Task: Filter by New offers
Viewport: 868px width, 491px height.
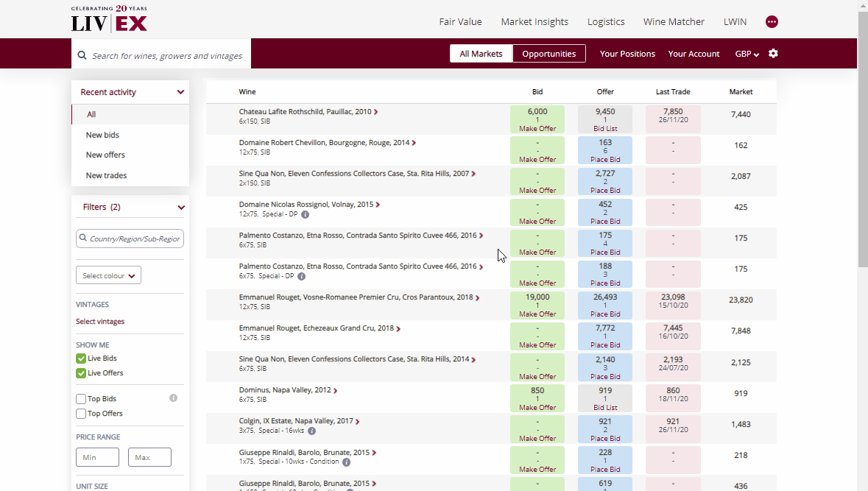Action: click(x=105, y=155)
